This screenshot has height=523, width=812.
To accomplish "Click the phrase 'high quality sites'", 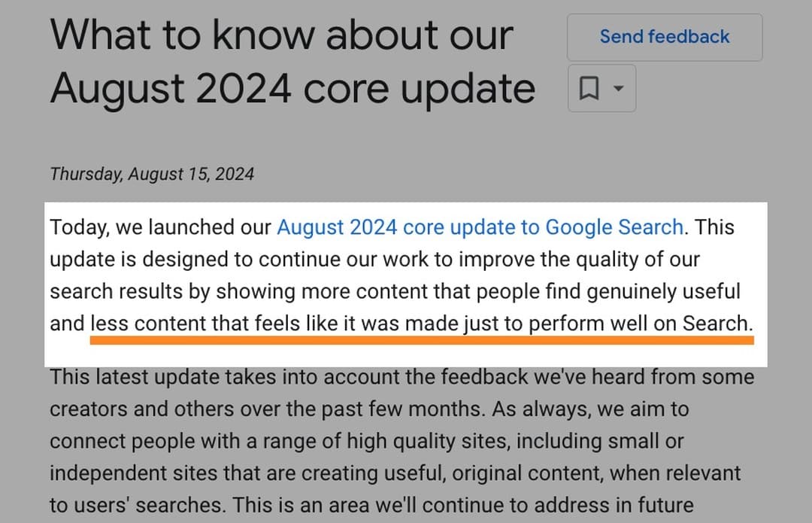I will (x=427, y=441).
